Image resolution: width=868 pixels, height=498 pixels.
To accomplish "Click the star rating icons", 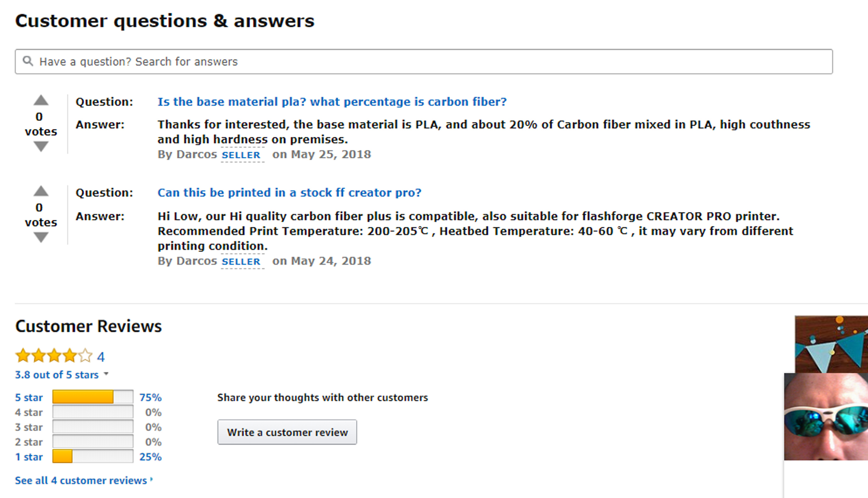I will tap(54, 356).
